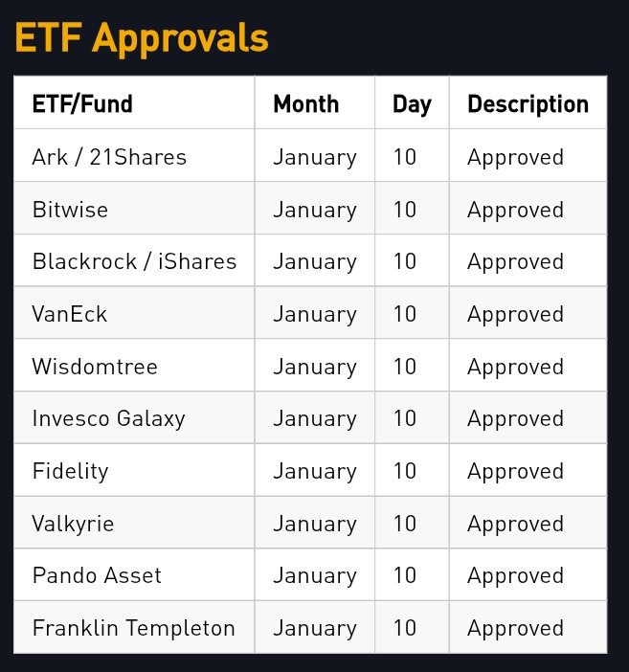
Task: Select the Month column header
Action: tap(306, 104)
